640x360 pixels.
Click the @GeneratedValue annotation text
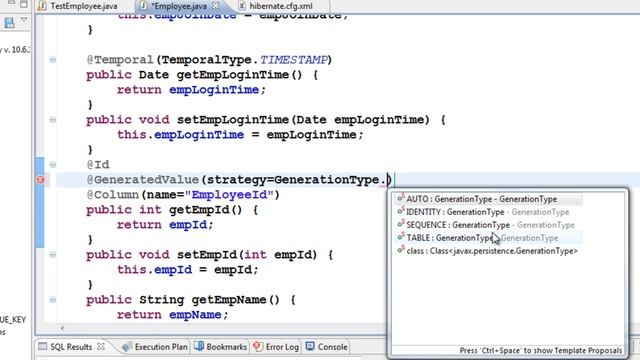click(142, 180)
